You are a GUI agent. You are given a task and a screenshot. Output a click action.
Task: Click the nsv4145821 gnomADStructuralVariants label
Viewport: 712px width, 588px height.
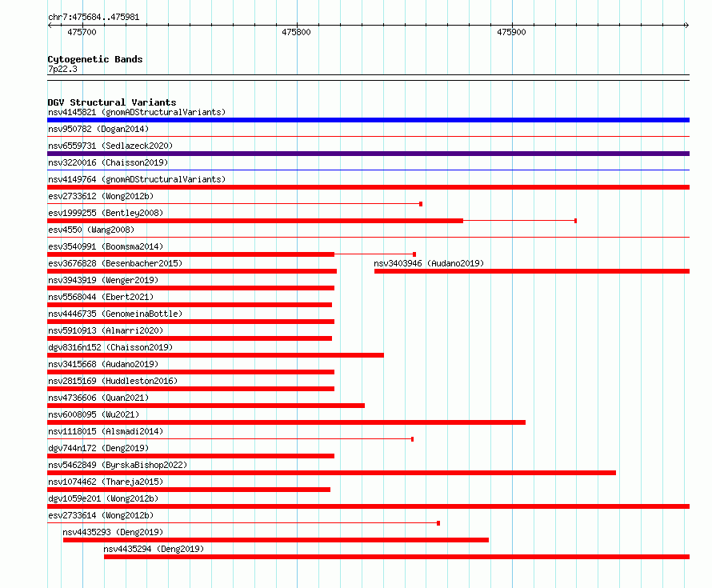click(137, 112)
